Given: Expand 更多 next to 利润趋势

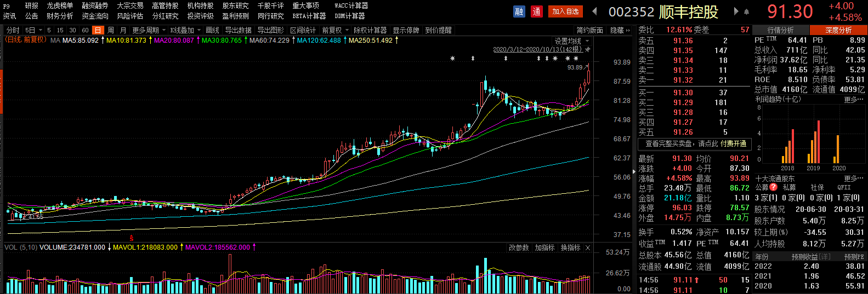Looking at the screenshot, I should coord(853,100).
